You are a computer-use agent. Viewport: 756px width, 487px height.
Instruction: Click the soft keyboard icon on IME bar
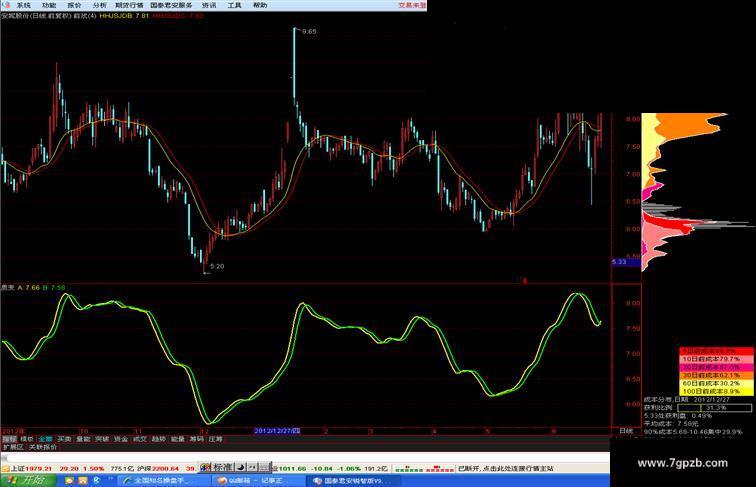point(264,467)
